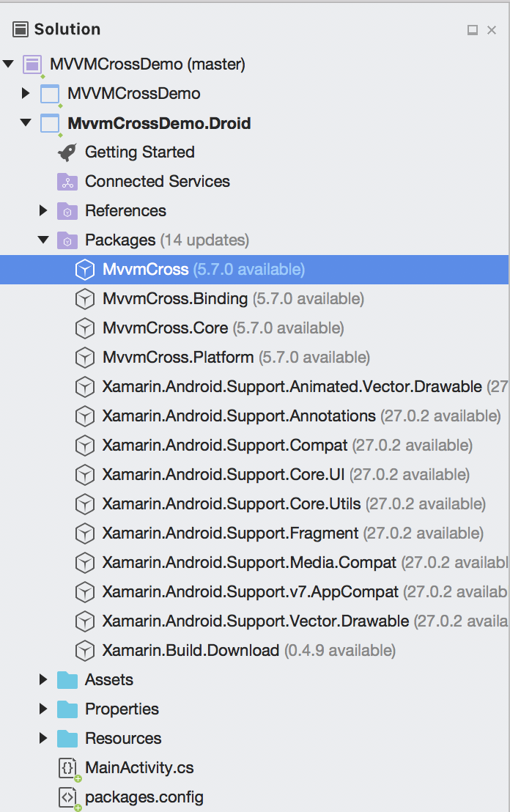Collapse the Packages node
The image size is (510, 812).
coord(42,240)
